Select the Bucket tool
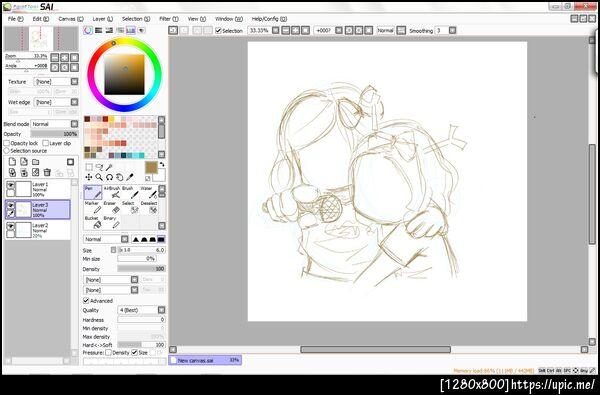600x395 pixels. click(93, 222)
